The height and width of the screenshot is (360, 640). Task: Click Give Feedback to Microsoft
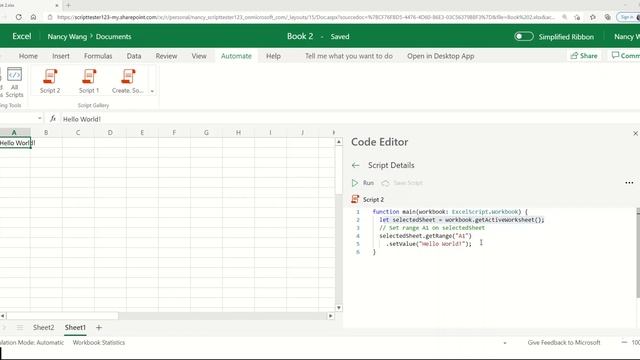(564, 342)
